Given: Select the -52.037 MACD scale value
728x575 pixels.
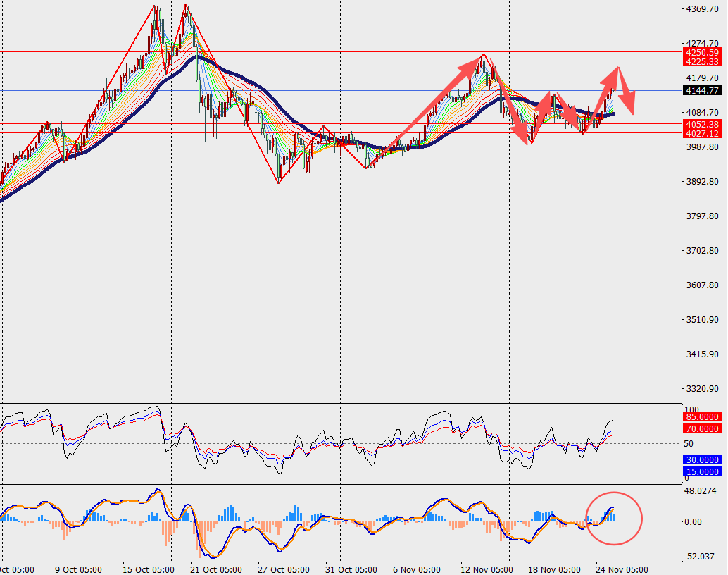Looking at the screenshot, I should pyautogui.click(x=701, y=556).
